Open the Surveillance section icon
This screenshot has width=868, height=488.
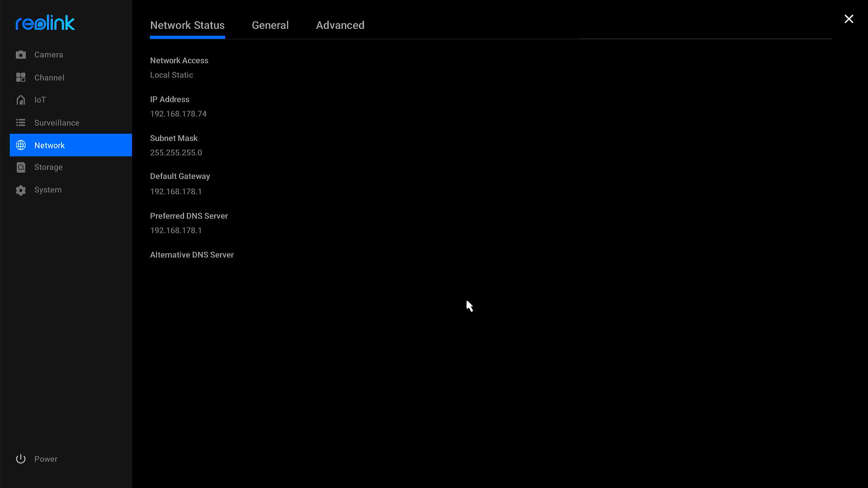coord(21,123)
